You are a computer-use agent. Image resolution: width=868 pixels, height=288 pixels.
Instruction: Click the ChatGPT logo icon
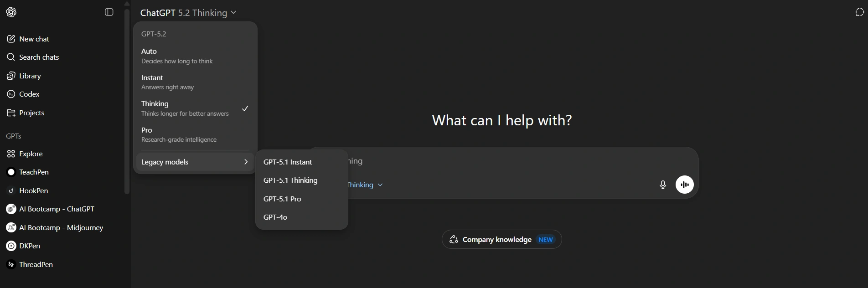(x=11, y=12)
